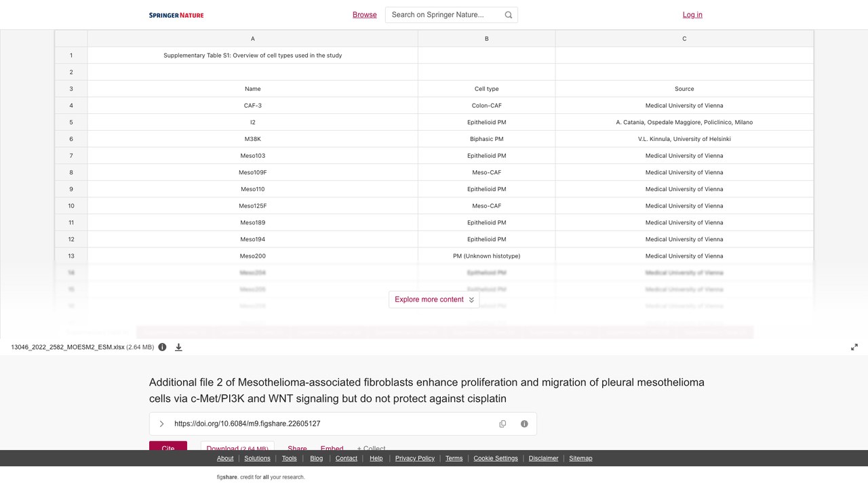Viewport: 868px width, 488px height.
Task: Select column C header in the spreadsheet
Action: (684, 39)
